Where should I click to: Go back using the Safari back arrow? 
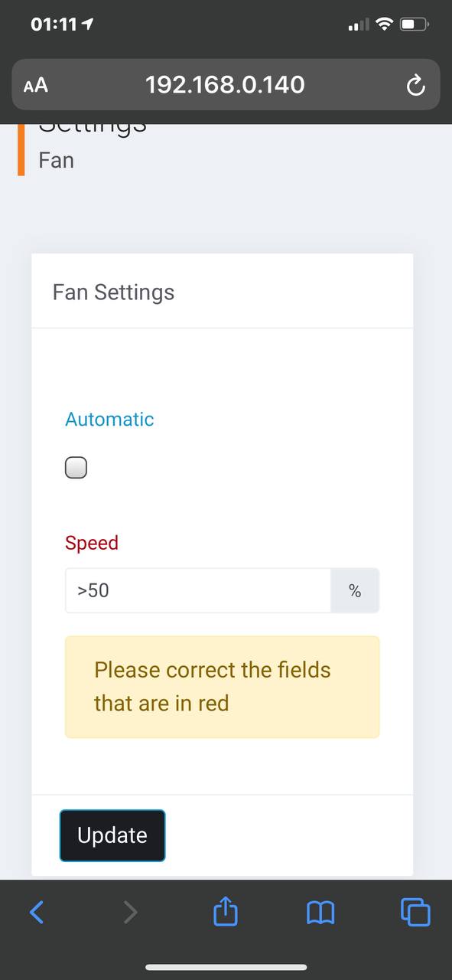pos(37,912)
